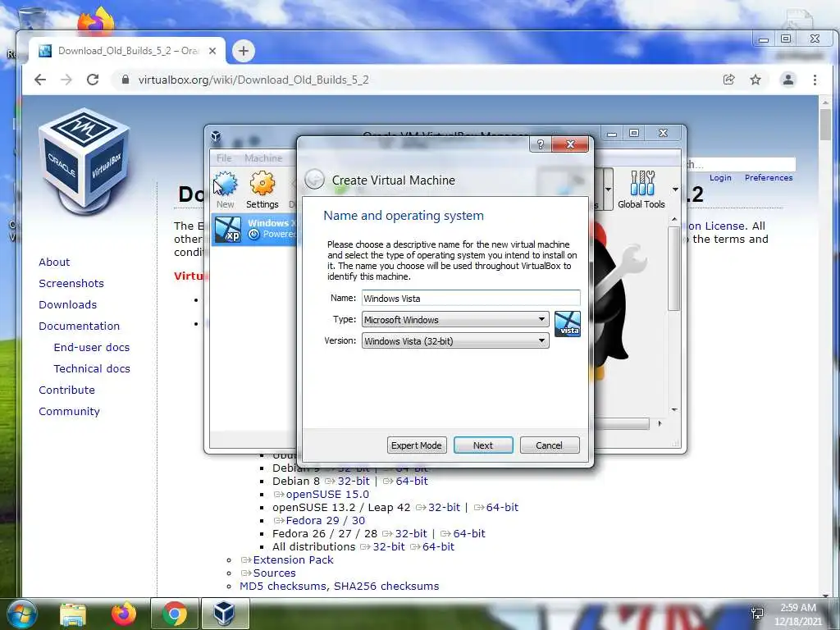Click the address bar URL virtualbox.org
Screen dimensions: 840x630
pyautogui.click(x=253, y=80)
